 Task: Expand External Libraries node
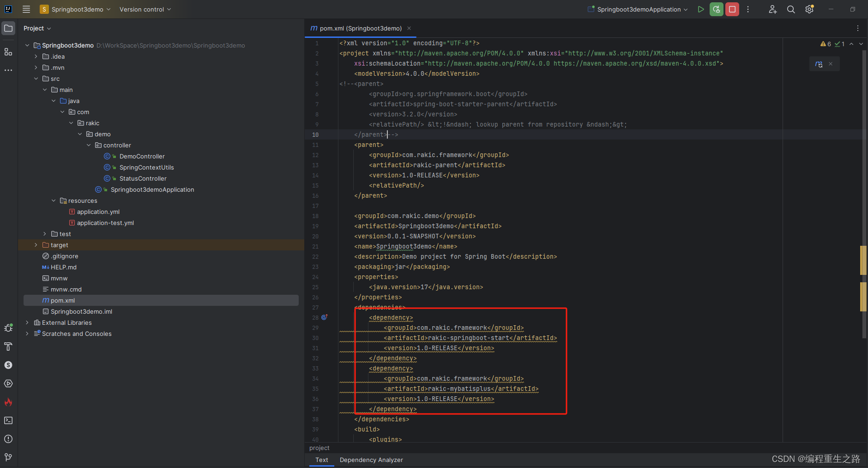[x=27, y=322]
